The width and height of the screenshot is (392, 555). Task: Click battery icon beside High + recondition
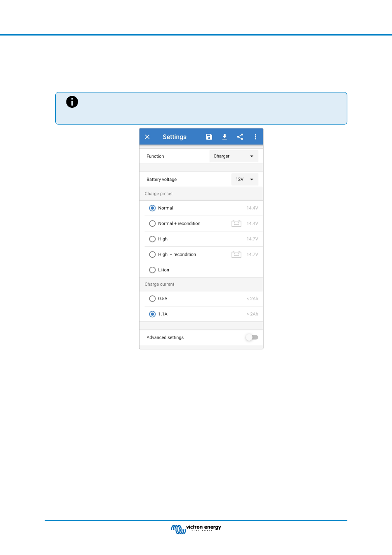tap(236, 254)
